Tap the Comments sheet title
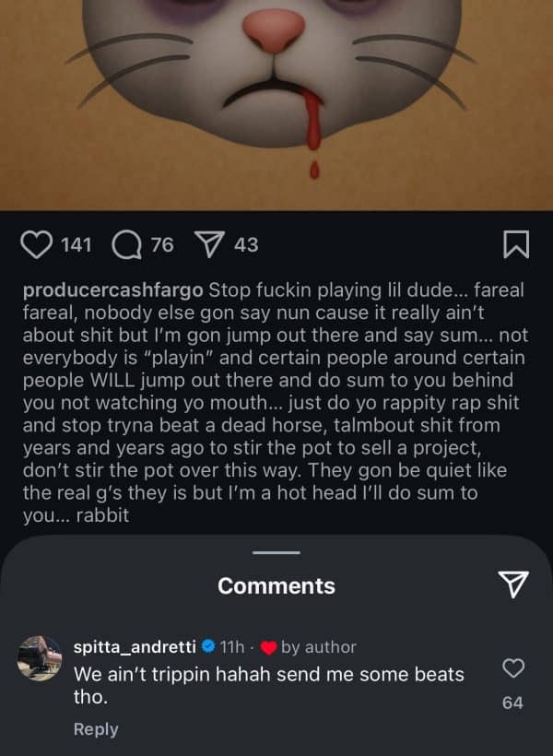The height and width of the screenshot is (756, 553). 276,585
